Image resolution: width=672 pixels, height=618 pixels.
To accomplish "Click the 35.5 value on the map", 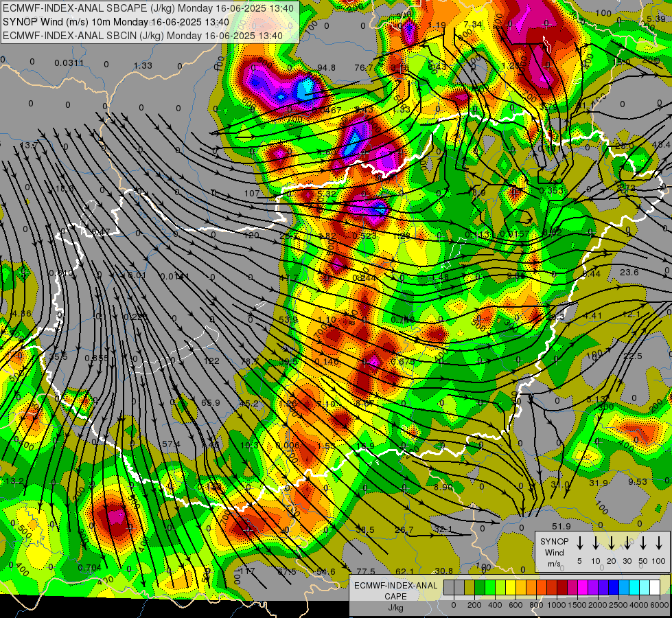I will tap(58, 357).
